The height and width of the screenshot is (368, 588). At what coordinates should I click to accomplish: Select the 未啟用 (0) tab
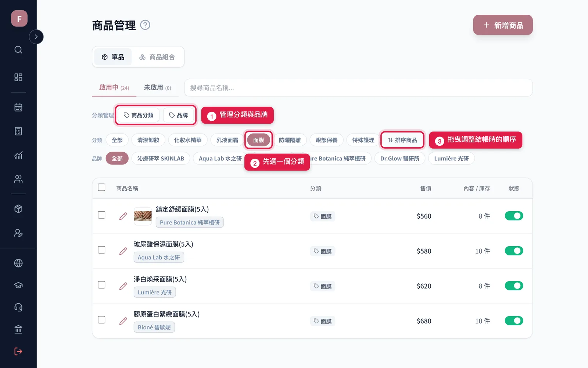(x=157, y=88)
